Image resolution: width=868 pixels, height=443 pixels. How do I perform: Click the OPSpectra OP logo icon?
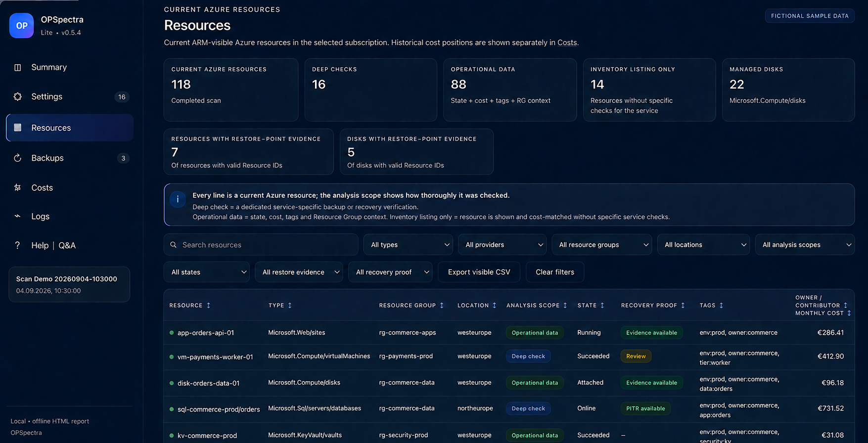pyautogui.click(x=21, y=26)
